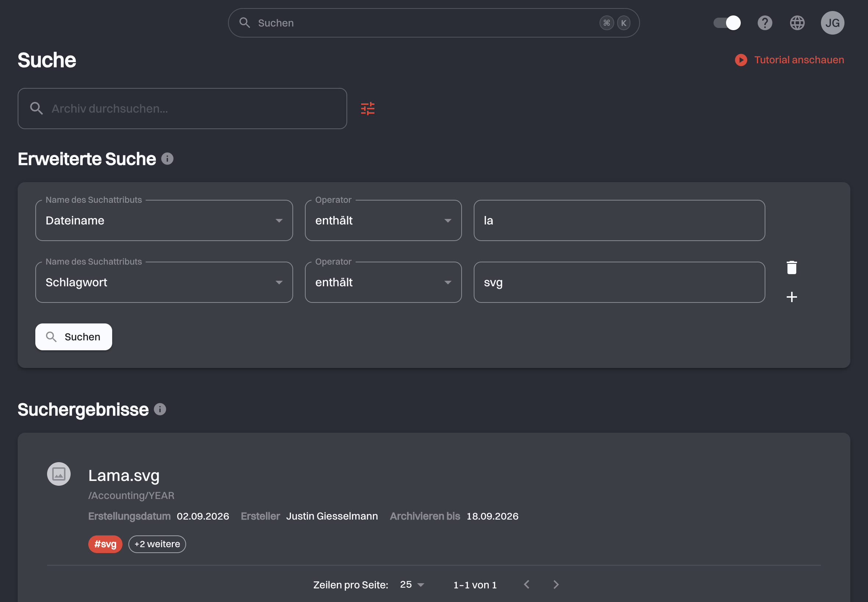Click the white Suchen button
This screenshot has width=868, height=602.
(74, 337)
